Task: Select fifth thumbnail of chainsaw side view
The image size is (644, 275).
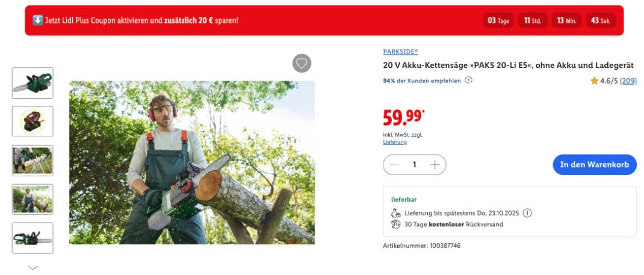Action: 33,238
